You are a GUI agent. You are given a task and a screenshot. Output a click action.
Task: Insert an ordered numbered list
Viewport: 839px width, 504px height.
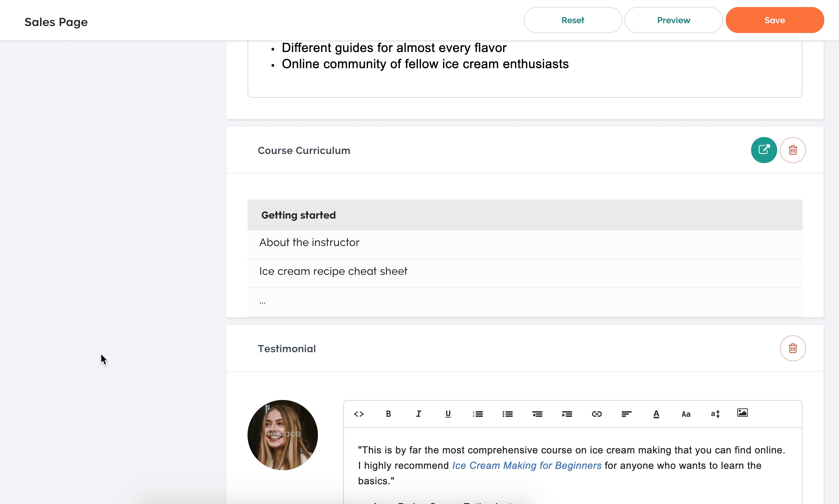click(x=478, y=414)
